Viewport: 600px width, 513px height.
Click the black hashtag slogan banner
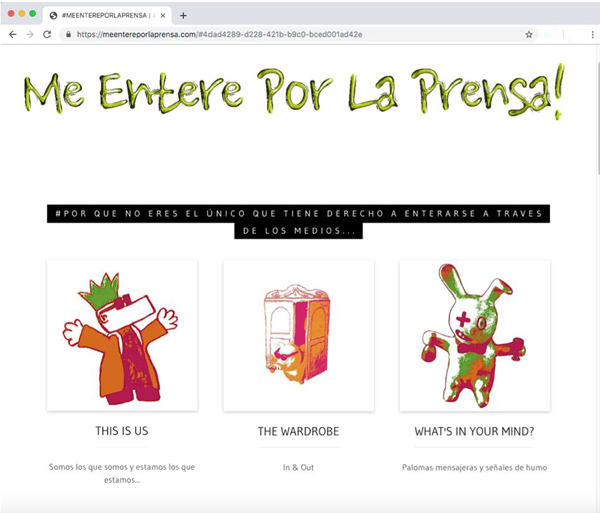click(298, 222)
